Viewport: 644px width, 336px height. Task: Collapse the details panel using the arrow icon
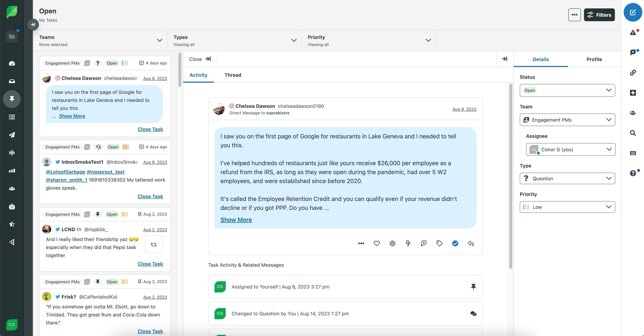504,59
